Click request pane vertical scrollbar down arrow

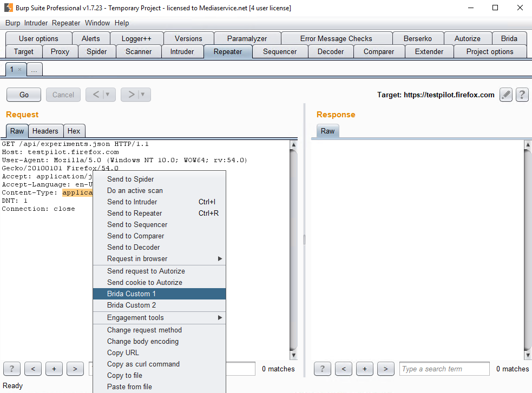pyautogui.click(x=293, y=355)
